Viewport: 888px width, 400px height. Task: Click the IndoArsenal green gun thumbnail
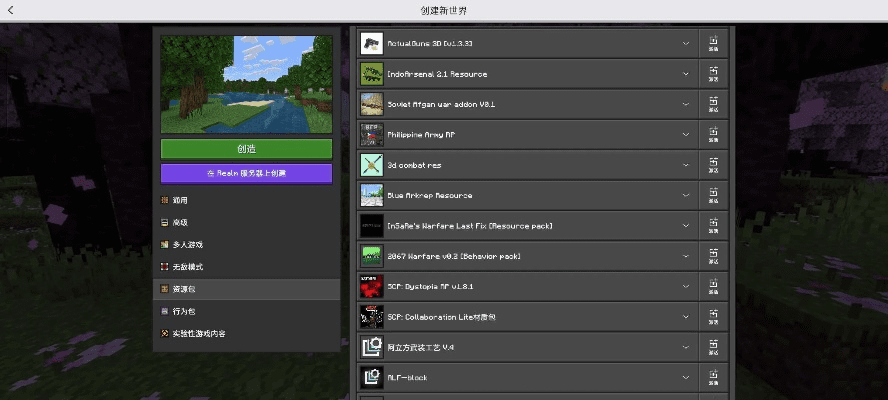[372, 74]
